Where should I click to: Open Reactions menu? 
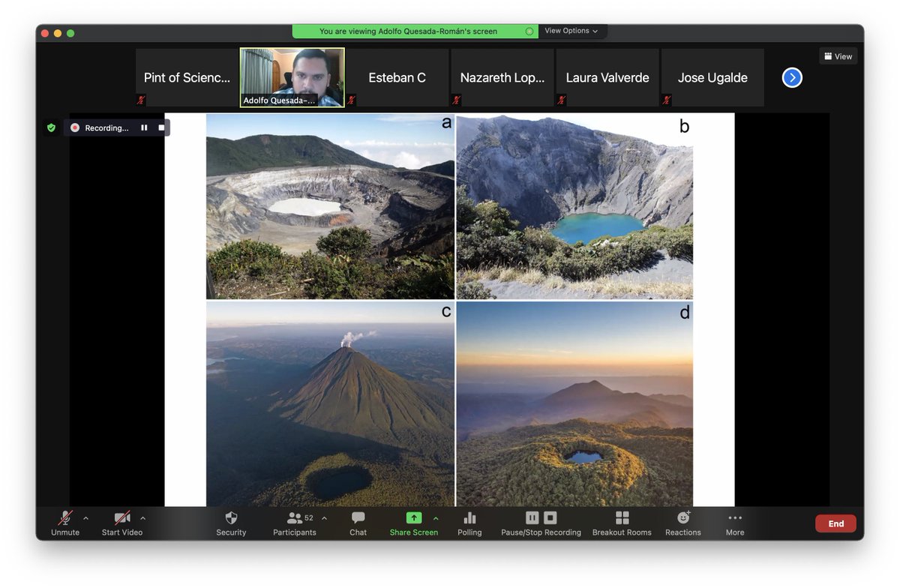[682, 523]
